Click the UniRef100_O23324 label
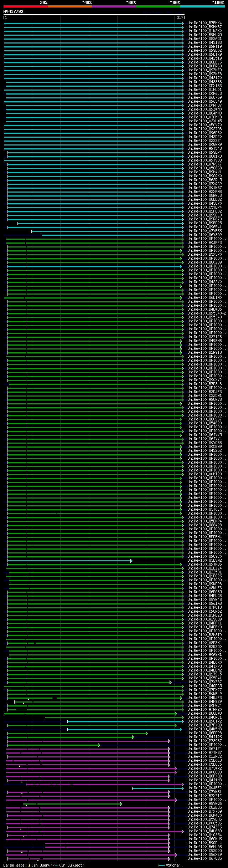This screenshot has height=868, width=228. (x=204, y=141)
